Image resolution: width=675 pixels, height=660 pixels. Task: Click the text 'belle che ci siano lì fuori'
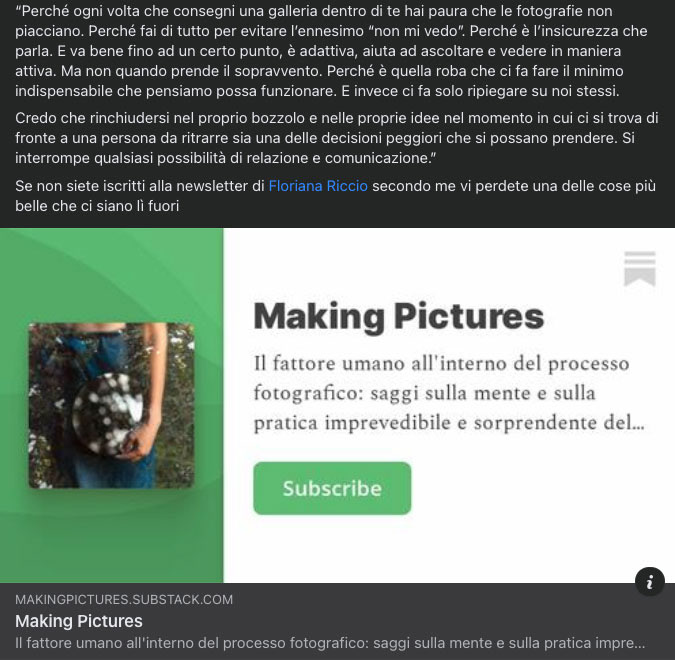(x=97, y=206)
